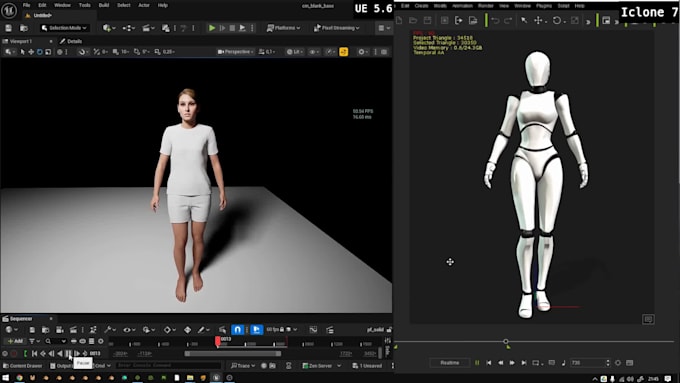Click the iClone Export icon
The height and width of the screenshot is (383, 680).
coord(458,20)
